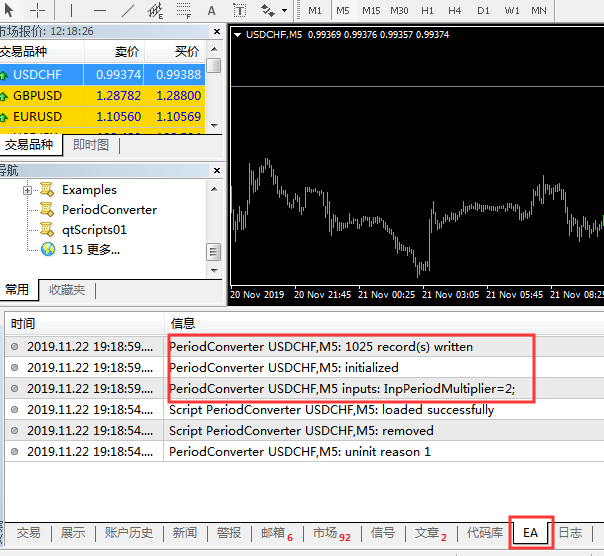Click GBPUSD ask price 1.28800
The image size is (604, 556).
(178, 96)
